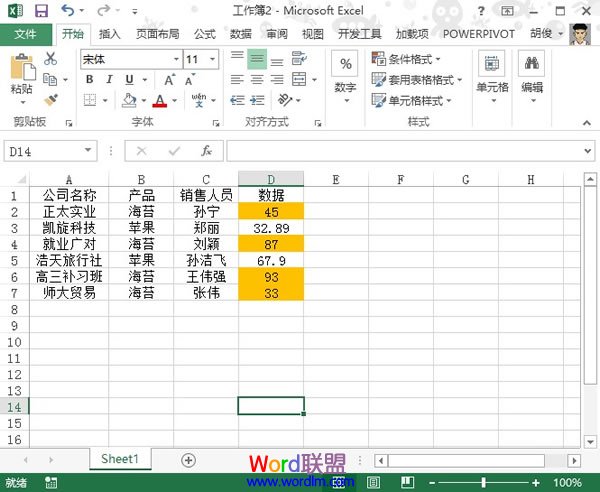Image resolution: width=600 pixels, height=492 pixels.
Task: Click the Save icon in quick access toolbar
Action: [x=41, y=10]
